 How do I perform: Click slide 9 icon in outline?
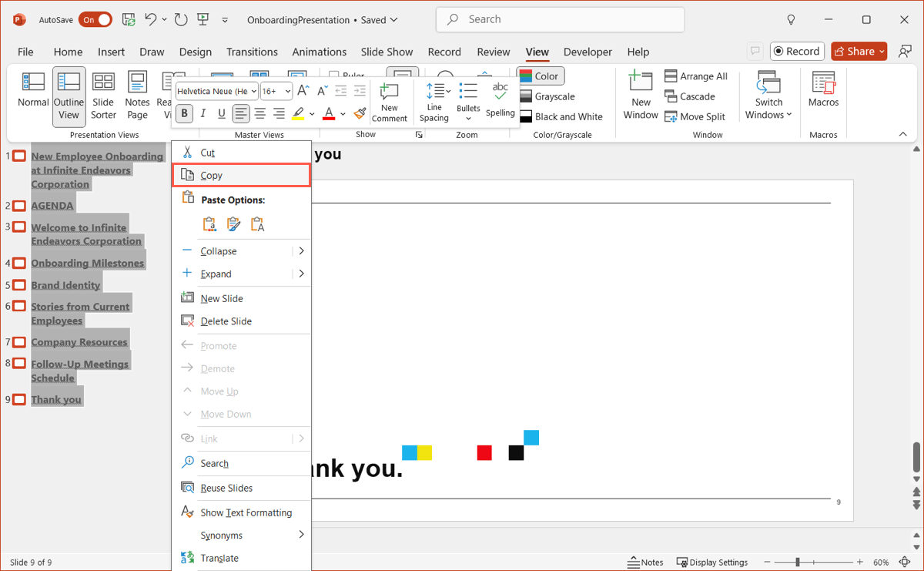19,400
